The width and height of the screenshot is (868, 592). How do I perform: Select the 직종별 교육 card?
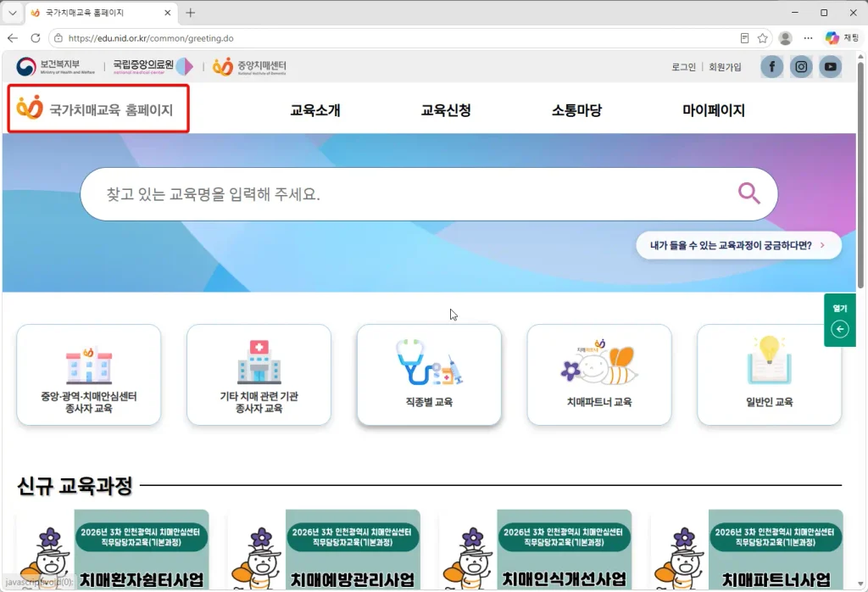coord(429,375)
